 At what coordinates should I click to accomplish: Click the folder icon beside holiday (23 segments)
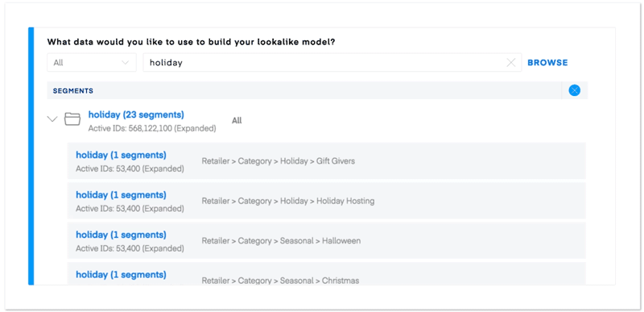click(x=72, y=119)
